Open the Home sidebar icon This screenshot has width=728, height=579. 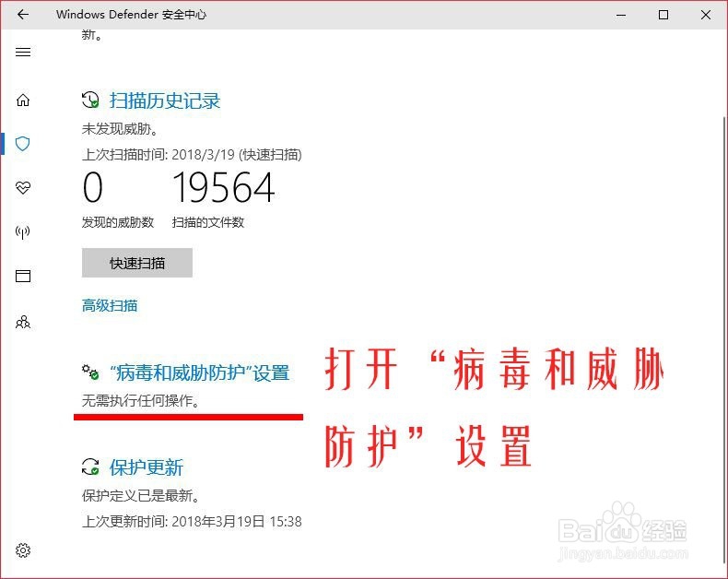tap(23, 100)
